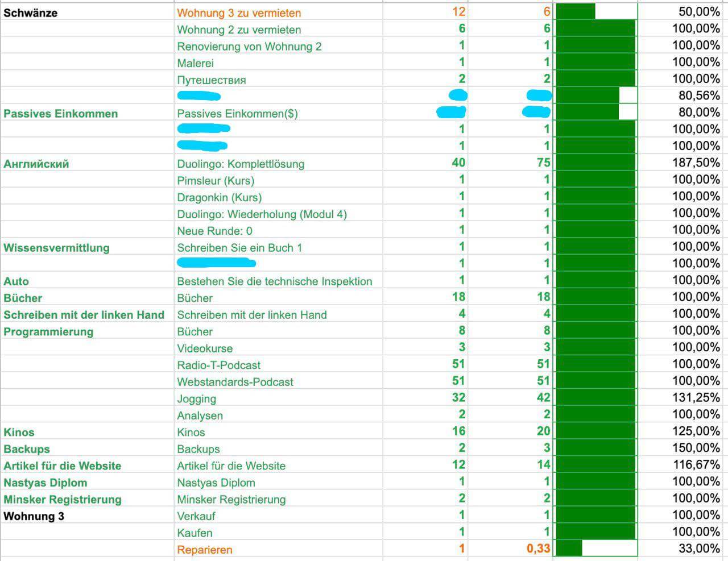Select 'Duolingo: Wiederholung (Modul 4)' cell
This screenshot has width=728, height=561.
click(x=278, y=214)
